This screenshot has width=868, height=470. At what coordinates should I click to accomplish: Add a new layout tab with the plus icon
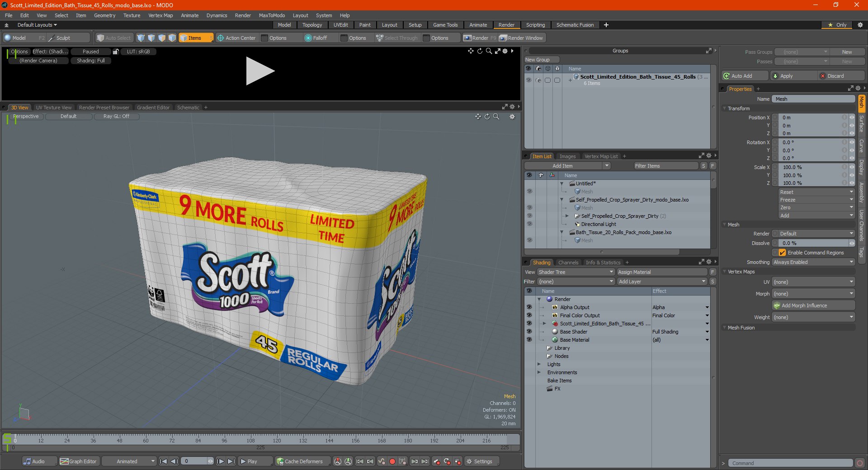(606, 25)
